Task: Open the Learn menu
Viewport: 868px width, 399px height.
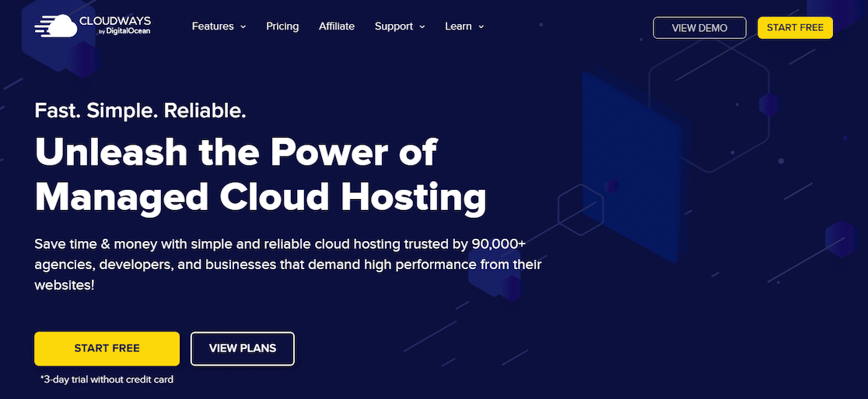Action: pos(458,26)
